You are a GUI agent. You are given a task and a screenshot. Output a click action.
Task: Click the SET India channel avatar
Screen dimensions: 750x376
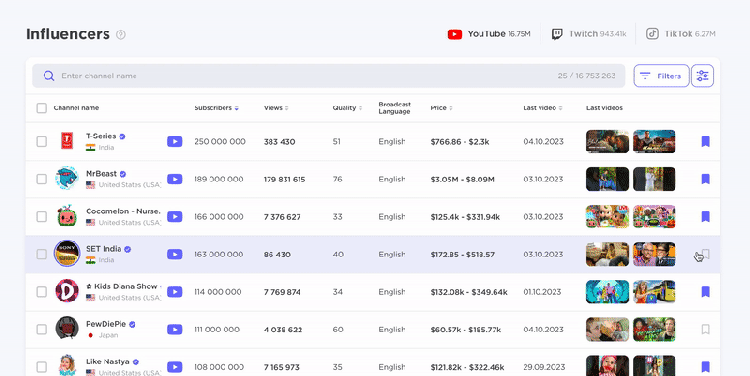click(x=67, y=254)
